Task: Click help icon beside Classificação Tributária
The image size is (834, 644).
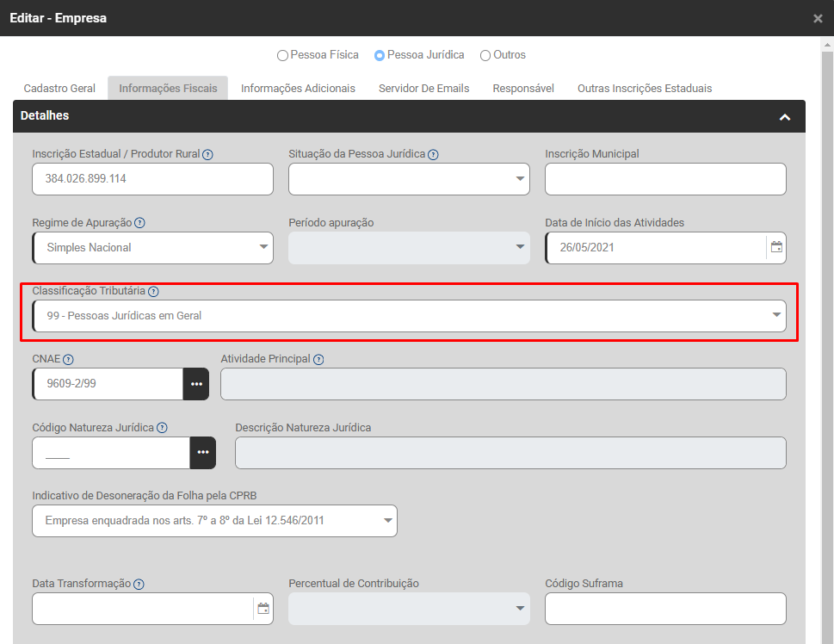Action: click(x=153, y=292)
